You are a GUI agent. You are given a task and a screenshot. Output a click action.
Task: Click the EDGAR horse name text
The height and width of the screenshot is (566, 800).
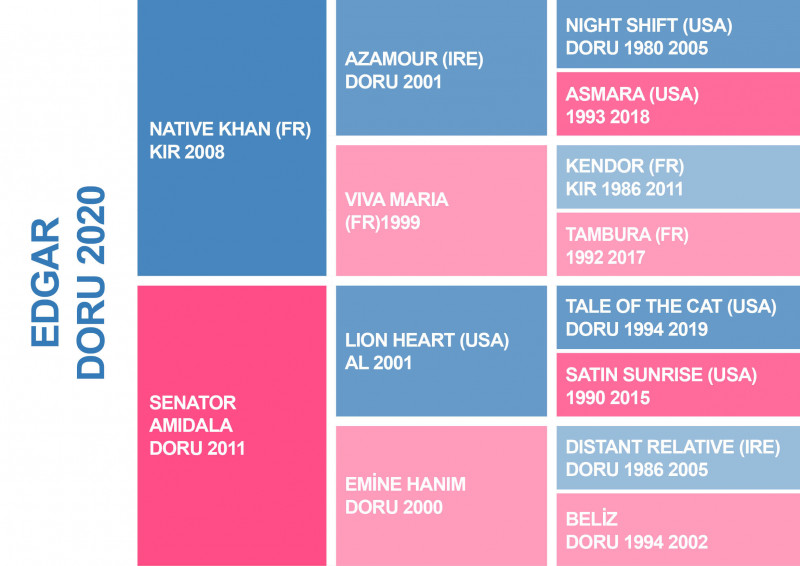(x=45, y=283)
